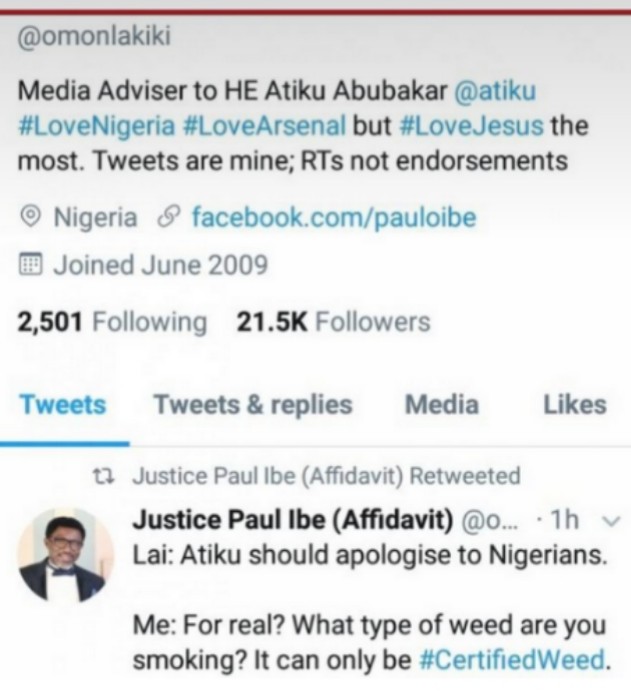Click the Justice Paul Ibe (Affidavit) author name
631x696 pixels.
[292, 521]
